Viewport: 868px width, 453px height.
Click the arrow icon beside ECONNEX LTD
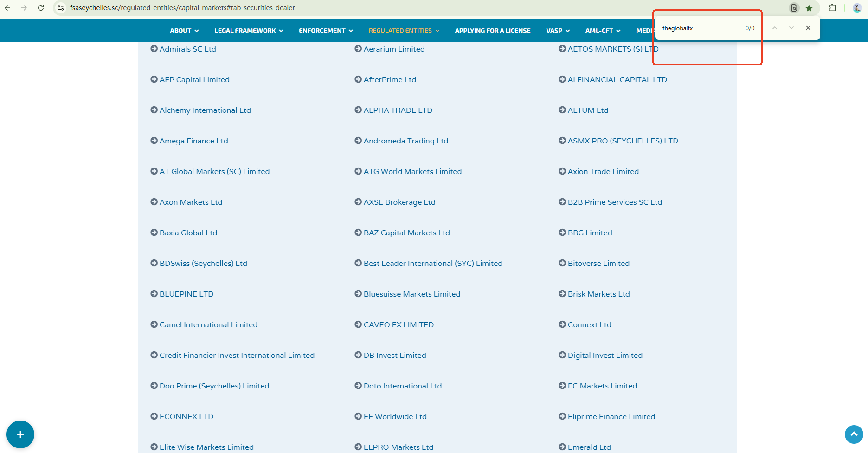tap(154, 416)
